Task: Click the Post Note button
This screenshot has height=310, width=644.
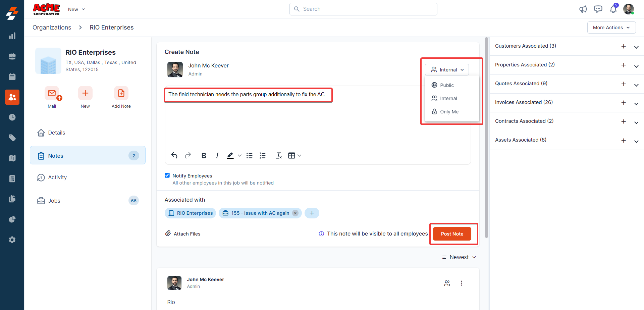Action: point(452,234)
